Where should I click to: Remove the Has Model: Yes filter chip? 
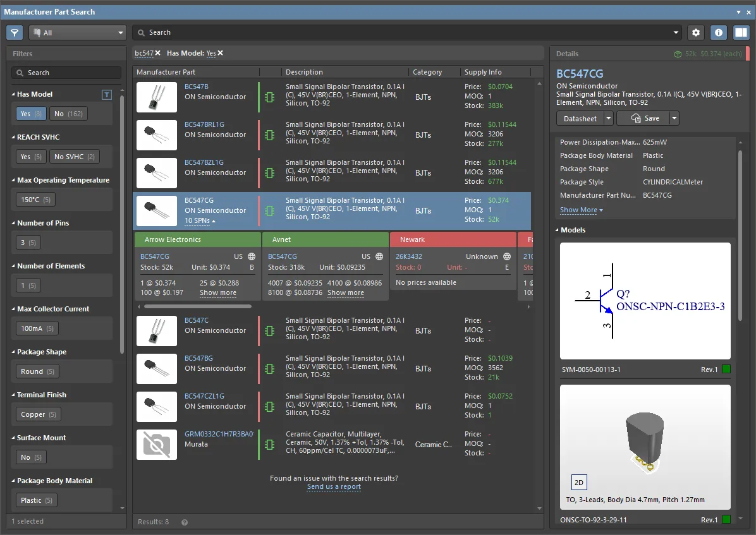click(x=221, y=53)
